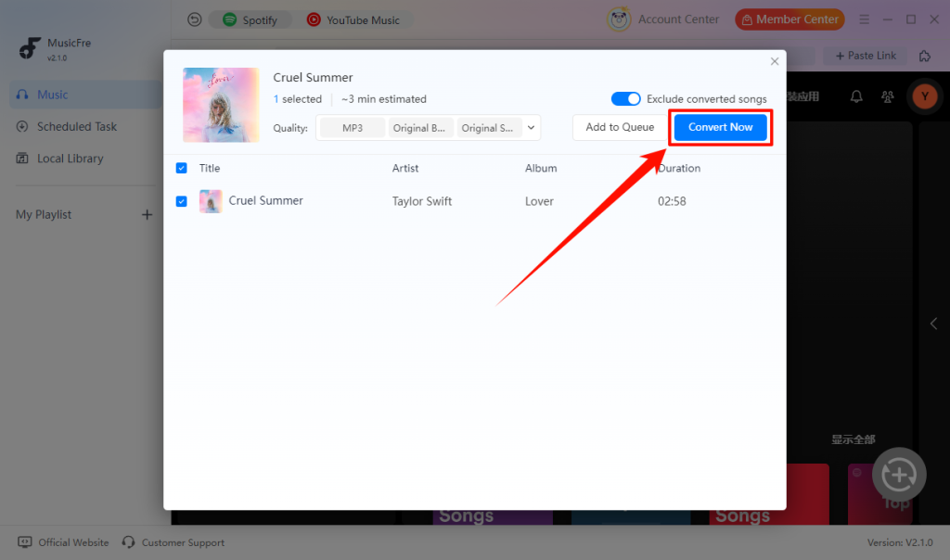This screenshot has width=950, height=560.
Task: Collapse the side panel chevron arrow
Action: click(933, 324)
